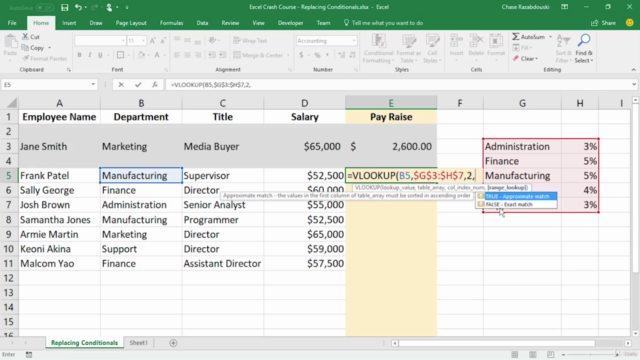640x360 pixels.
Task: Toggle the AutoSave switch
Action: (44, 7)
